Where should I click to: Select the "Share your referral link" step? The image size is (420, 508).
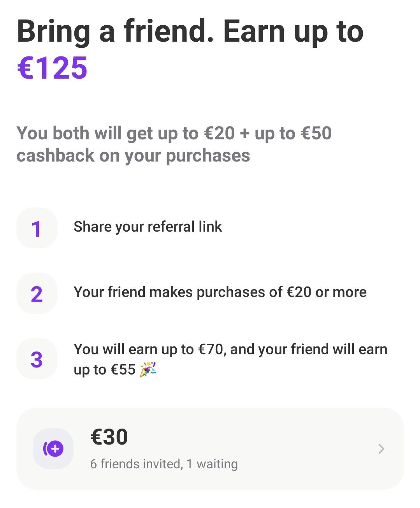(148, 227)
